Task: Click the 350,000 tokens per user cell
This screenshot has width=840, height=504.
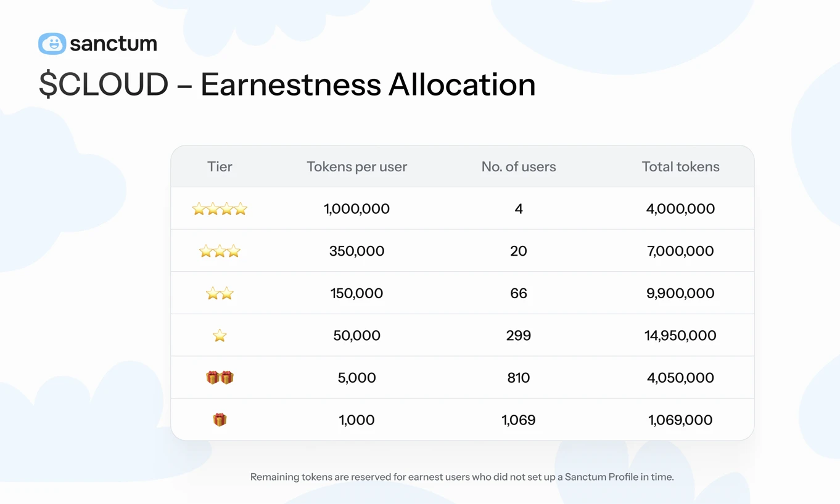Action: pyautogui.click(x=356, y=251)
